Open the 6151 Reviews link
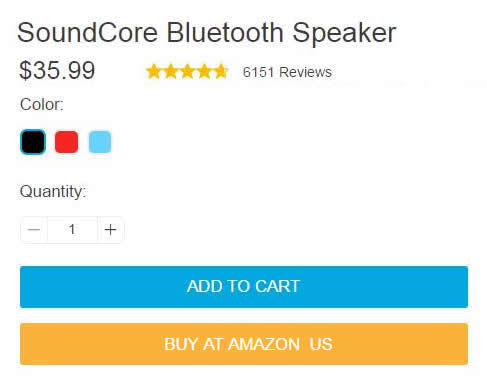 (287, 72)
